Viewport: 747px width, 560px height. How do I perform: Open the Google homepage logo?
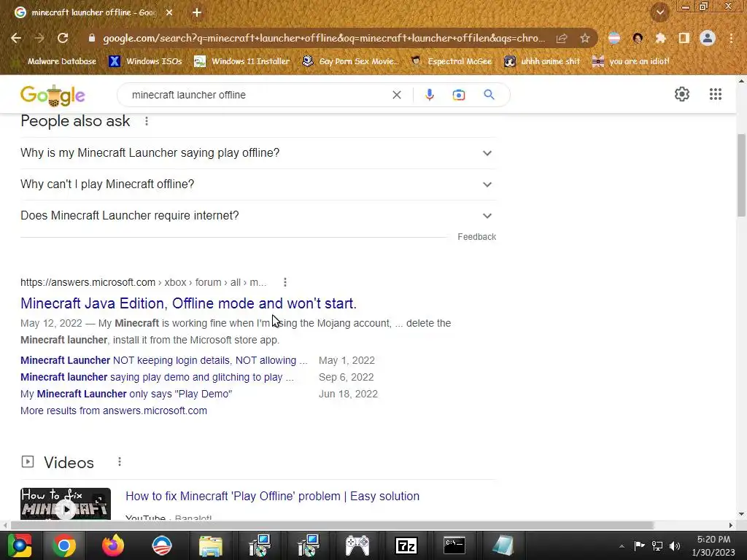click(53, 96)
